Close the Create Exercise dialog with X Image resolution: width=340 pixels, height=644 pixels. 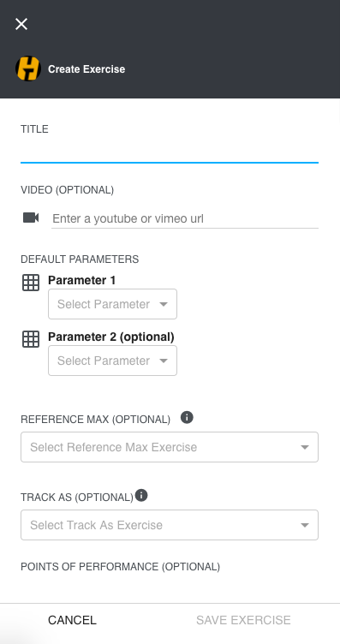pos(21,24)
